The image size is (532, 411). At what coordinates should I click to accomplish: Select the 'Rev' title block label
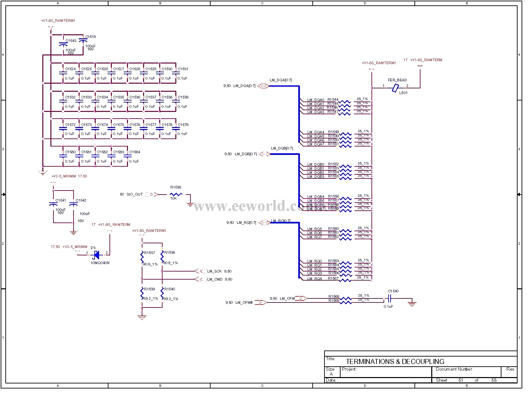coord(510,369)
